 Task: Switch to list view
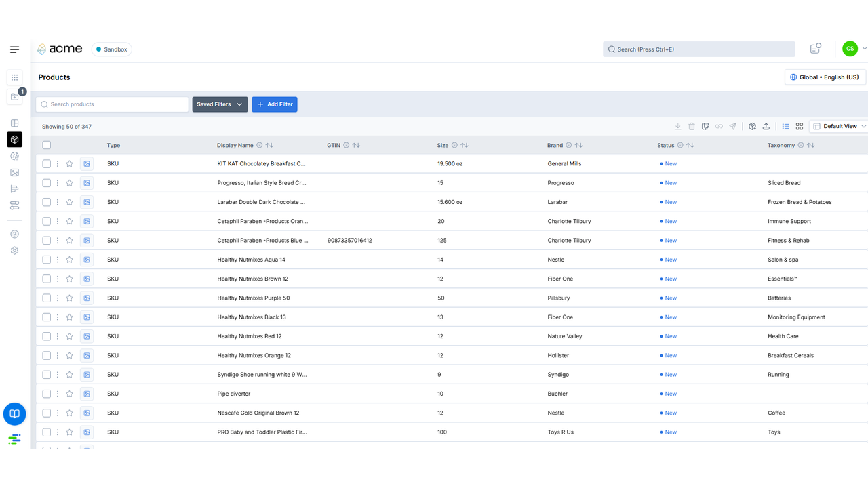pyautogui.click(x=785, y=127)
